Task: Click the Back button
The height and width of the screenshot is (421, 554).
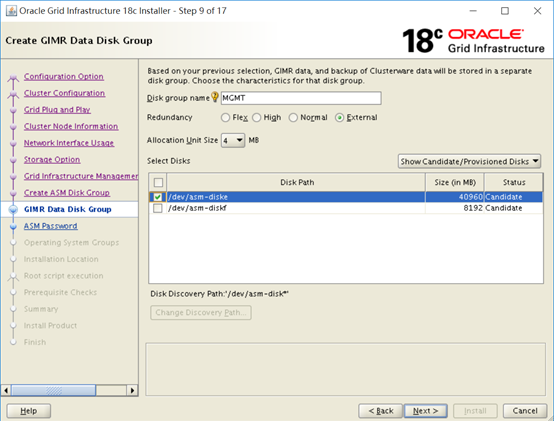Action: (x=381, y=411)
